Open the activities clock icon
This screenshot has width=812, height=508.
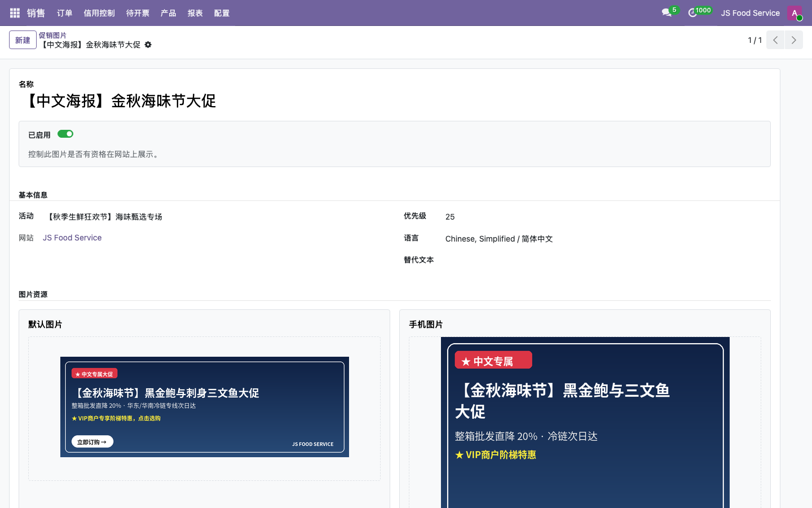click(693, 12)
